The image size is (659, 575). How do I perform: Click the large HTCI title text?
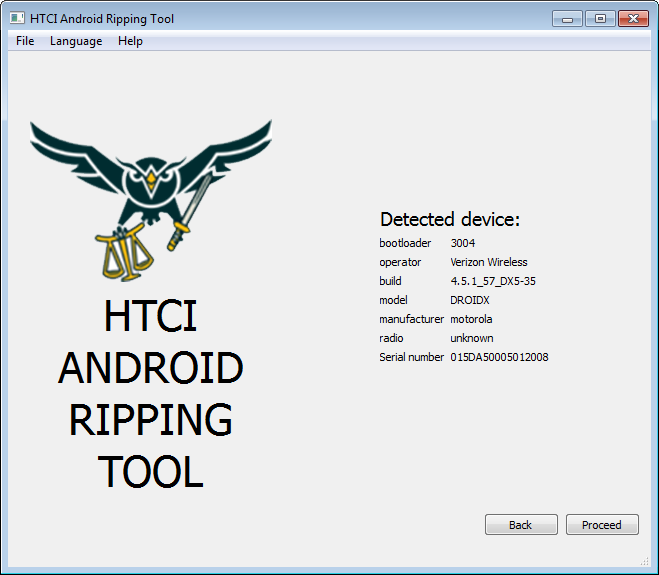[150, 315]
